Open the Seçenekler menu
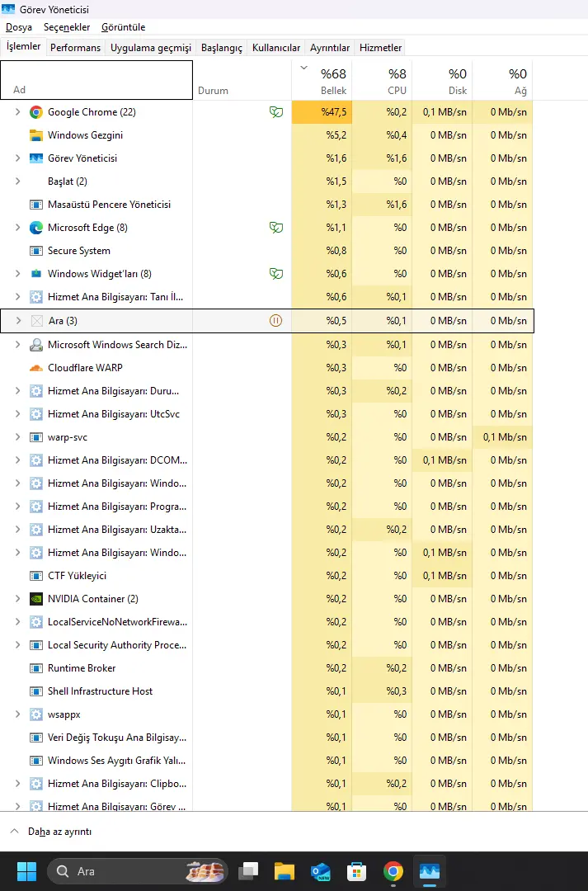Viewport: 588px width, 891px height. click(67, 27)
